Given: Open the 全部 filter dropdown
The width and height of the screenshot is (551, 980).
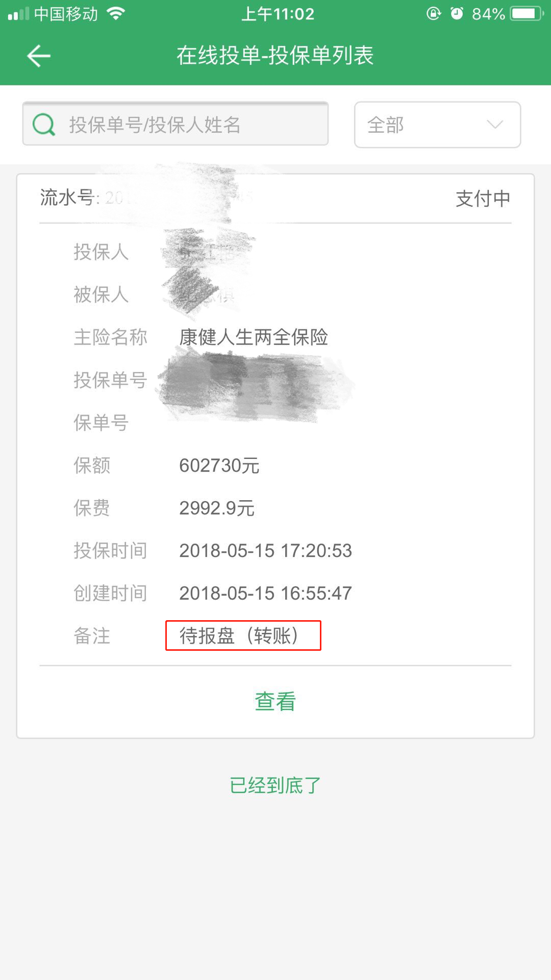Looking at the screenshot, I should click(x=437, y=125).
